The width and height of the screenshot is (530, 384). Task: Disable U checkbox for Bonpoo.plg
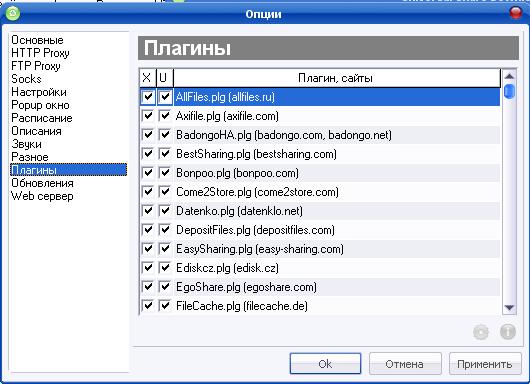tap(165, 173)
